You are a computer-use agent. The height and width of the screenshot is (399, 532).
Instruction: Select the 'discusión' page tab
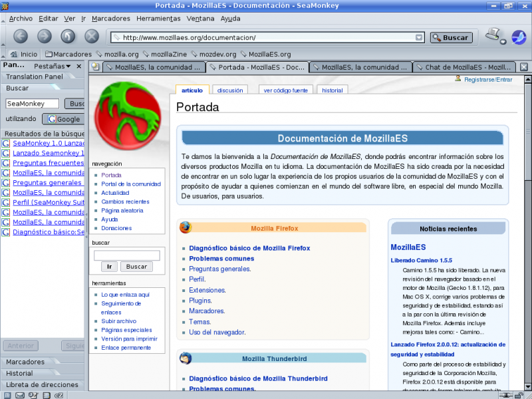point(230,90)
